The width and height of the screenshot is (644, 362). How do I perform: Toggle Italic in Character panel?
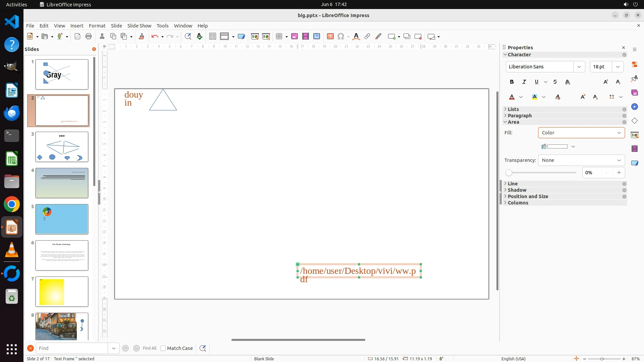(x=524, y=82)
